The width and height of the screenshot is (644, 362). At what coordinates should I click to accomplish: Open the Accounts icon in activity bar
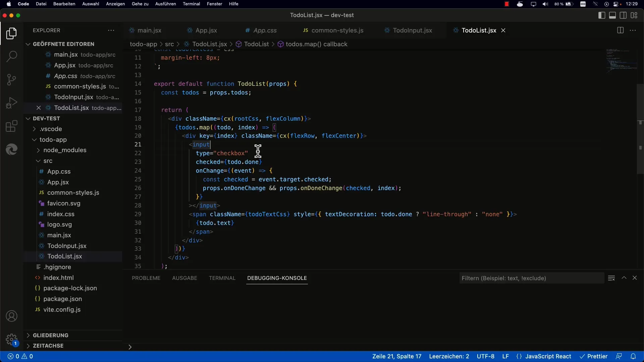pyautogui.click(x=11, y=316)
